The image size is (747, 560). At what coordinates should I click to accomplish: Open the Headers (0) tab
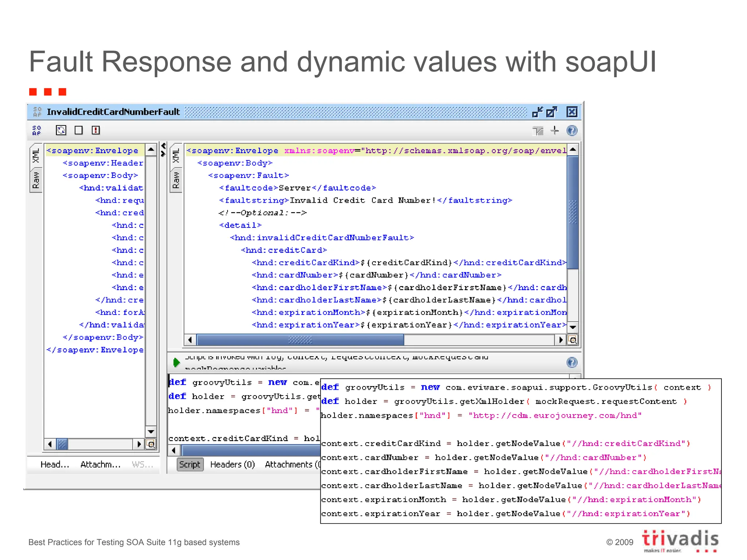coord(232,464)
